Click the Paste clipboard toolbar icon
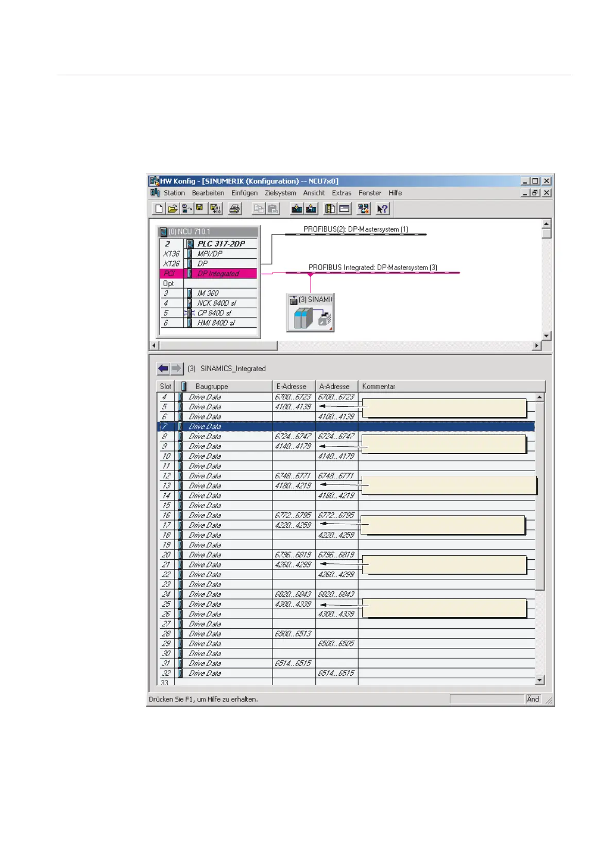This screenshot has height=868, width=613. pos(273,209)
